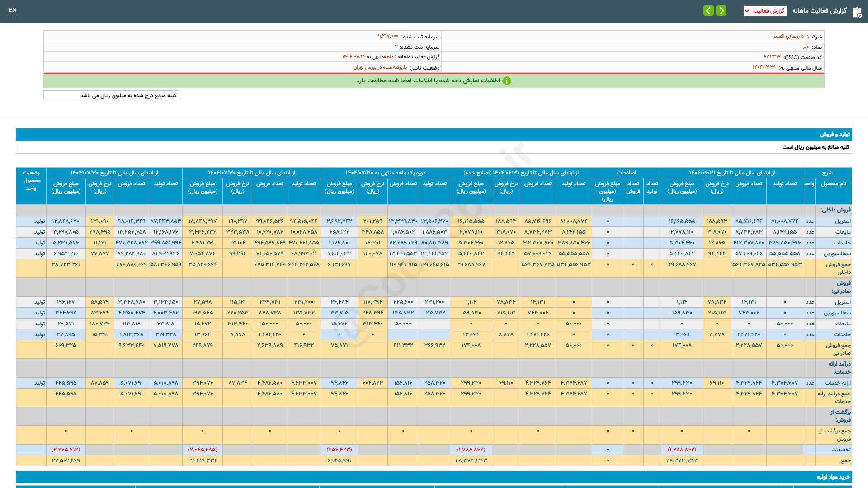Viewport: 868px width, 488px height.
Task: Click پذیرفته شده در بورس تهران status
Action: [380, 67]
